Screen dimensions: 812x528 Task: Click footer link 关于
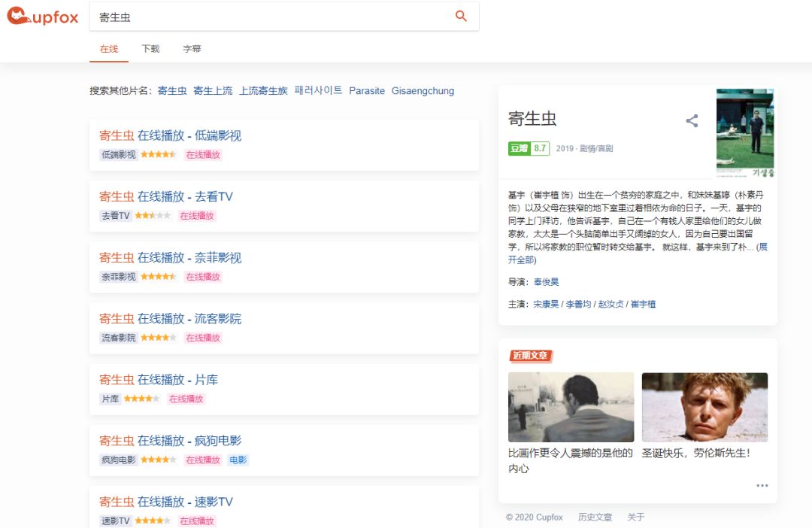[636, 517]
